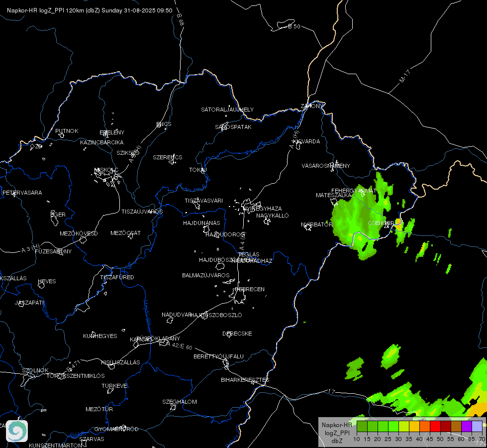Viewport: 487px width, 448px height.
Task: Click the KUNSZENTMÁRTON city label
Action: 56,445
